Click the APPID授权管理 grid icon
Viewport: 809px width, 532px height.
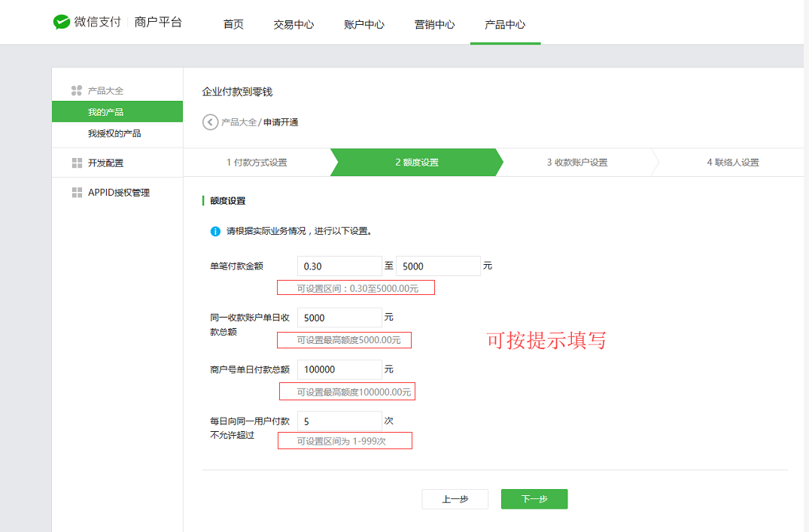(77, 193)
